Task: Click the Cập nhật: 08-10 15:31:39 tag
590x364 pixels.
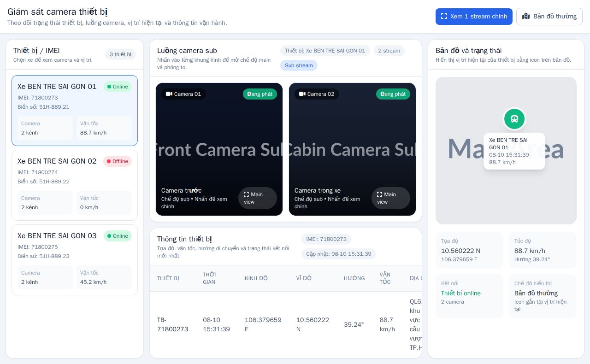Action: pyautogui.click(x=339, y=254)
